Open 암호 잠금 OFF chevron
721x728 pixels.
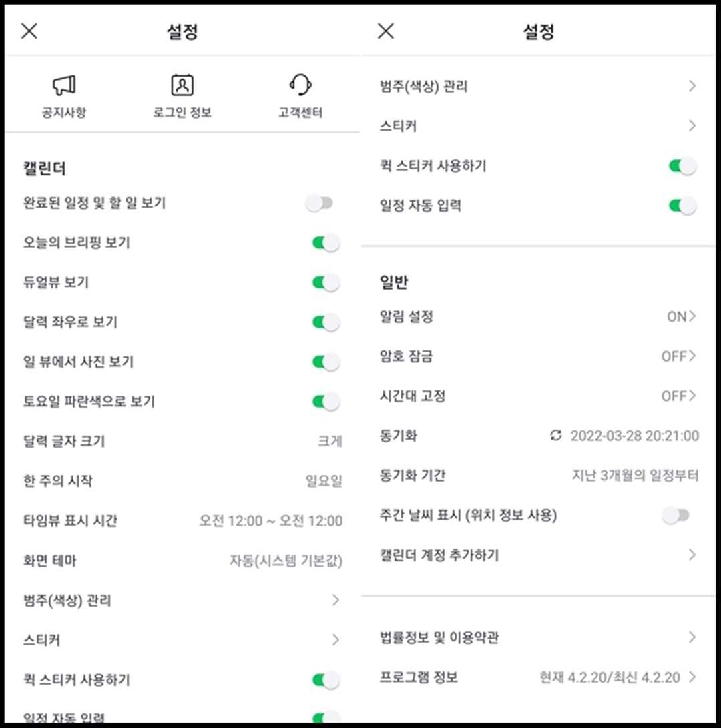[x=679, y=356]
